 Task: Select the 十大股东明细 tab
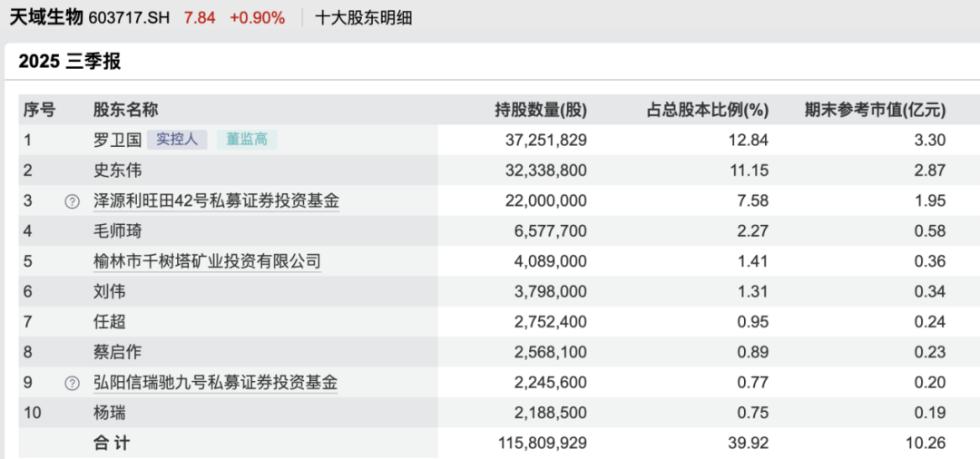click(x=363, y=17)
